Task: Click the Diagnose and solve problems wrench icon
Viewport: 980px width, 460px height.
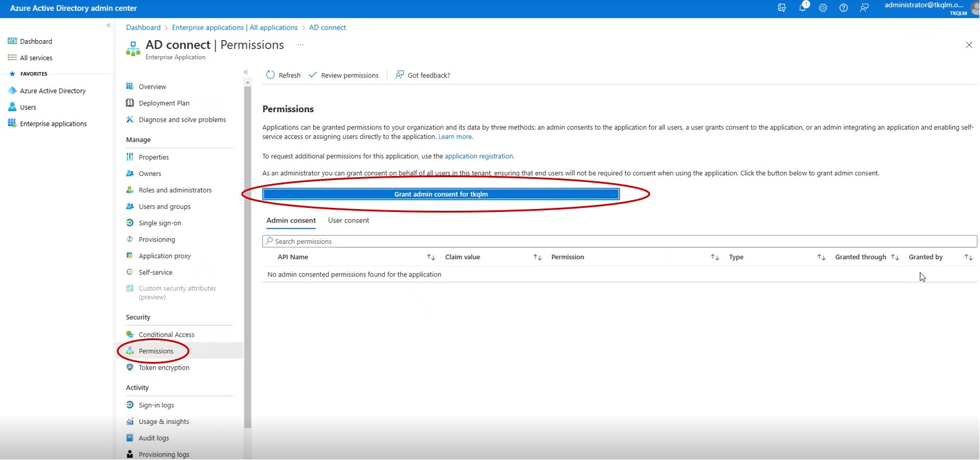Action: click(x=130, y=119)
